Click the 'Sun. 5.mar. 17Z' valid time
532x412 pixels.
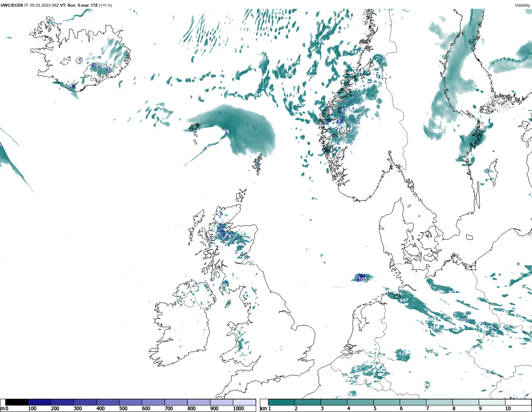(x=82, y=5)
